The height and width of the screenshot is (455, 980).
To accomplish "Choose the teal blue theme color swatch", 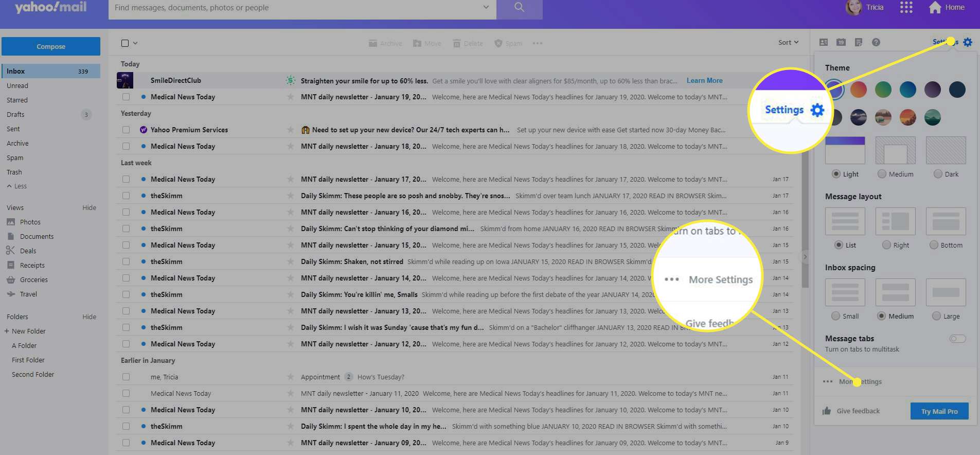I will tap(908, 90).
